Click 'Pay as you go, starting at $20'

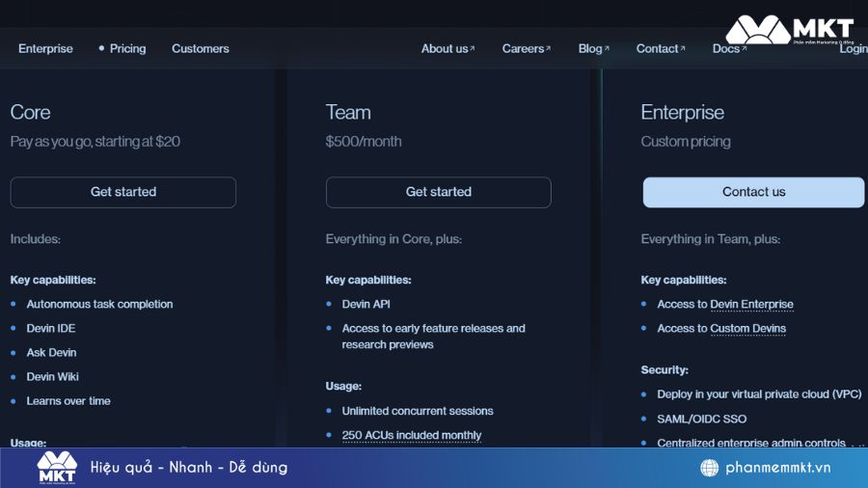(x=95, y=142)
